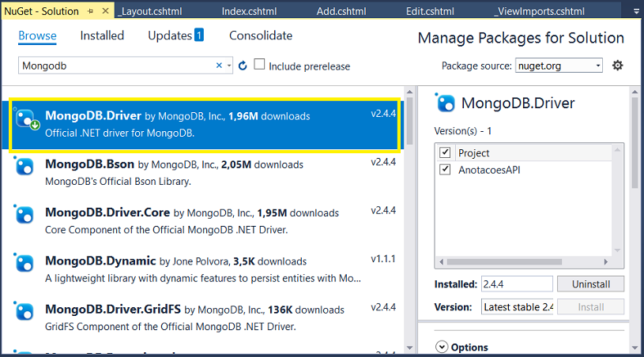Screen dimensions: 644x357
Task: Switch to Index.cshtml document tab
Action: tap(249, 12)
